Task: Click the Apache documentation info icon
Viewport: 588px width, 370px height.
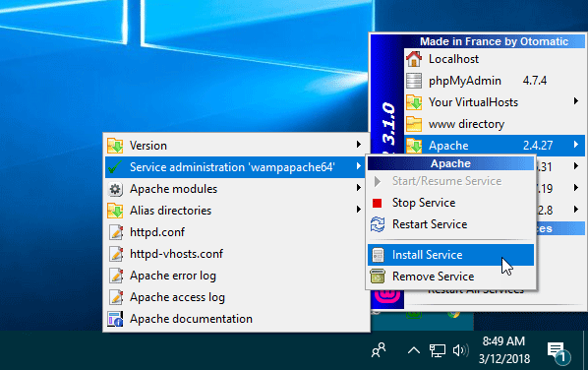Action: pyautogui.click(x=115, y=319)
